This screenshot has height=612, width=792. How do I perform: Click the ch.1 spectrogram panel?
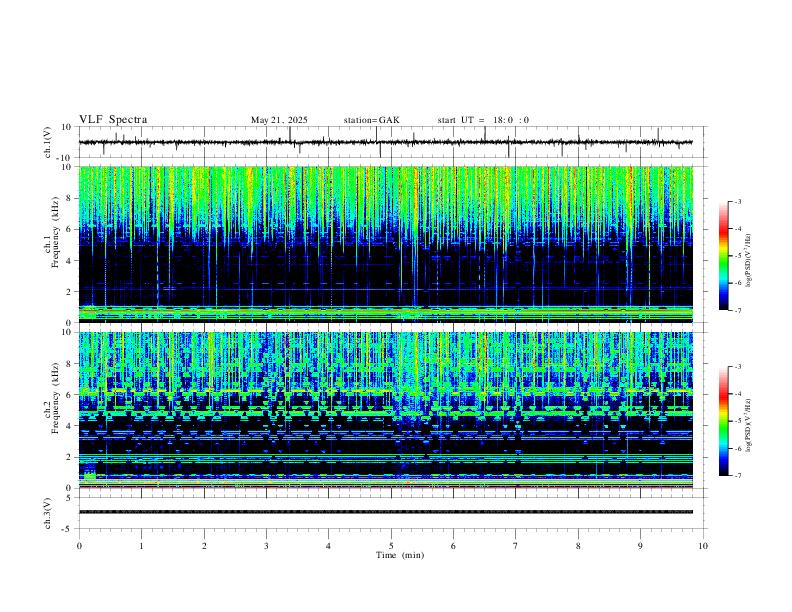coord(386,244)
